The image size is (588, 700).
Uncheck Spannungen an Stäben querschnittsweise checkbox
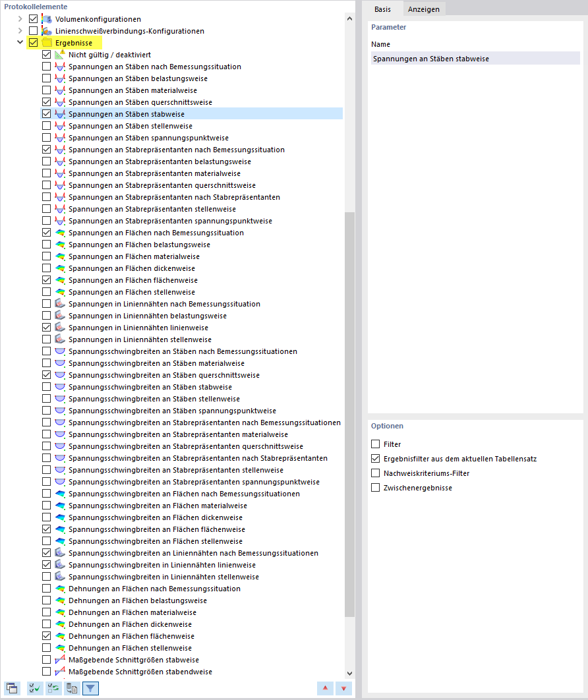point(46,102)
